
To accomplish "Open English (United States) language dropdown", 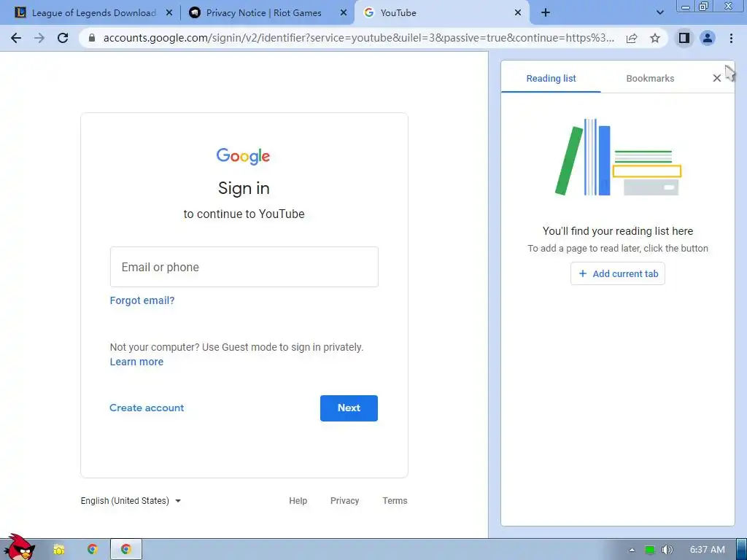I will 131,501.
